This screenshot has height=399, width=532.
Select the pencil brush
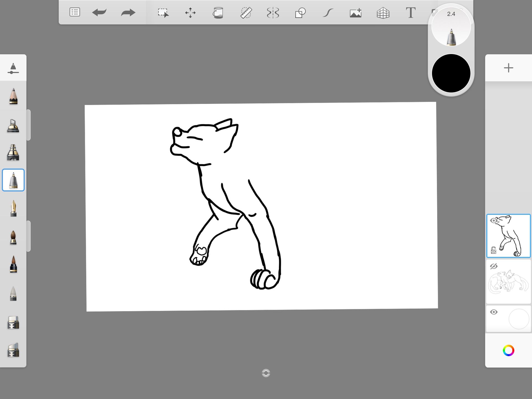(13, 96)
